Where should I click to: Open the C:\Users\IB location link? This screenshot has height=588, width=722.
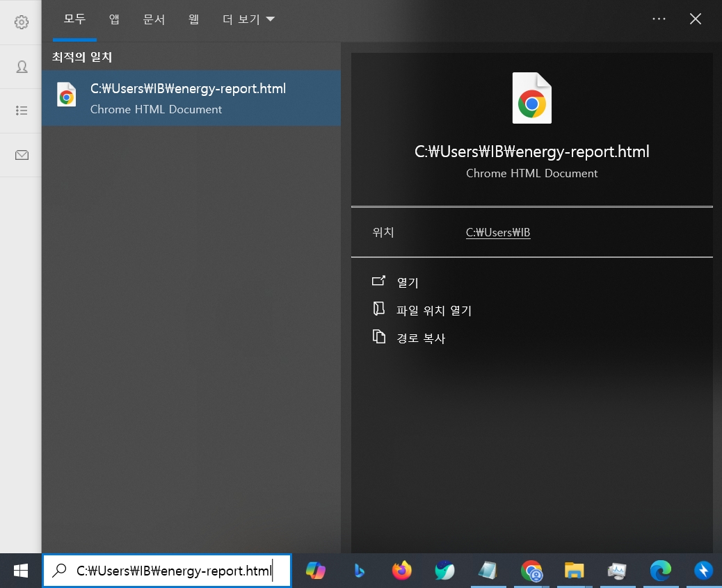click(x=498, y=232)
